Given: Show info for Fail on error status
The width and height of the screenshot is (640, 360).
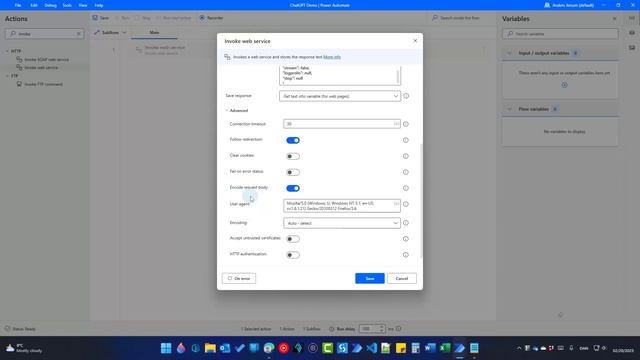Looking at the screenshot, I should tap(406, 172).
